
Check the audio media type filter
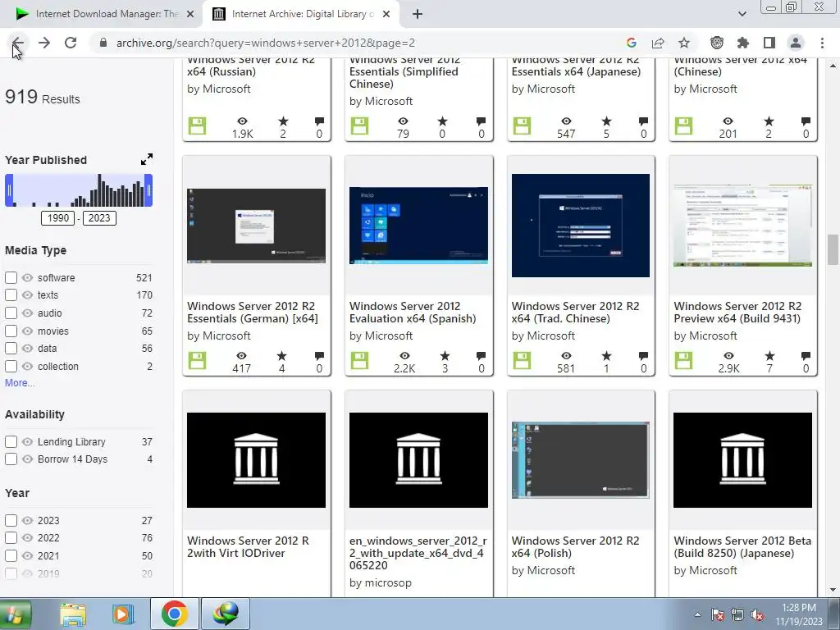[x=11, y=313]
